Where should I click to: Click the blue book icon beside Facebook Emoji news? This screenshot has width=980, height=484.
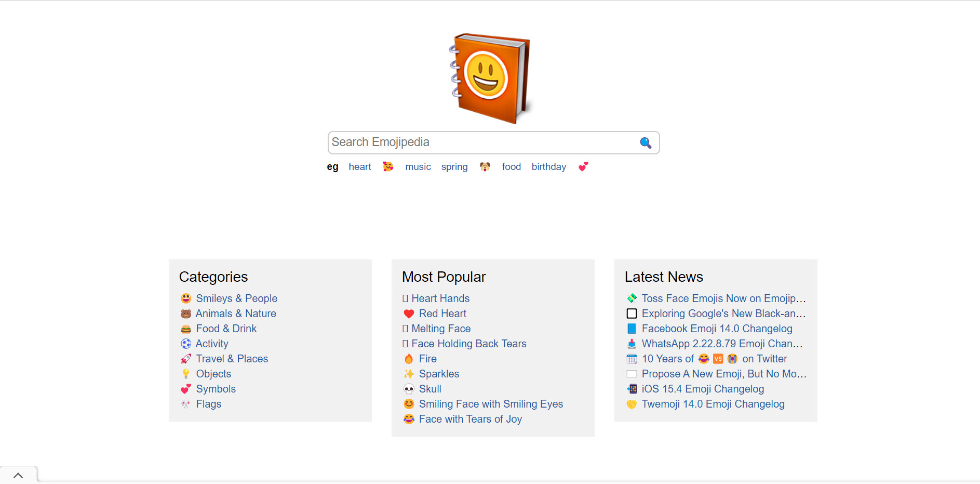(x=632, y=329)
